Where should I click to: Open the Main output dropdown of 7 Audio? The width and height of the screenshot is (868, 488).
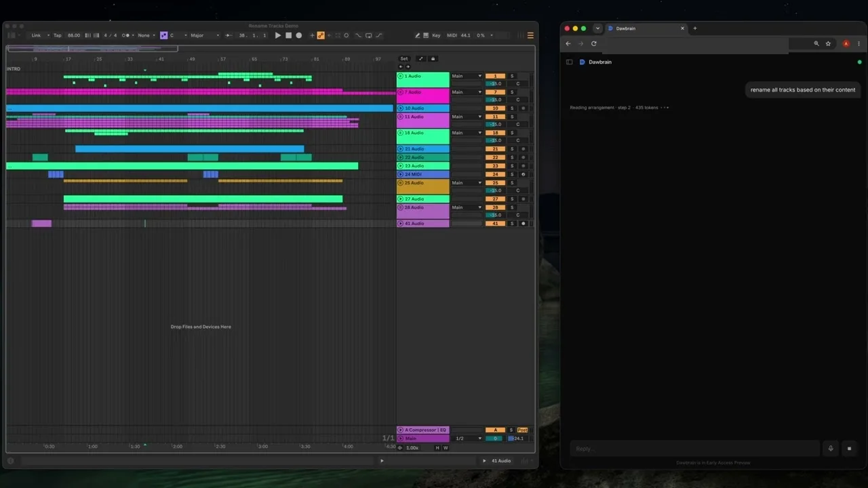point(467,92)
